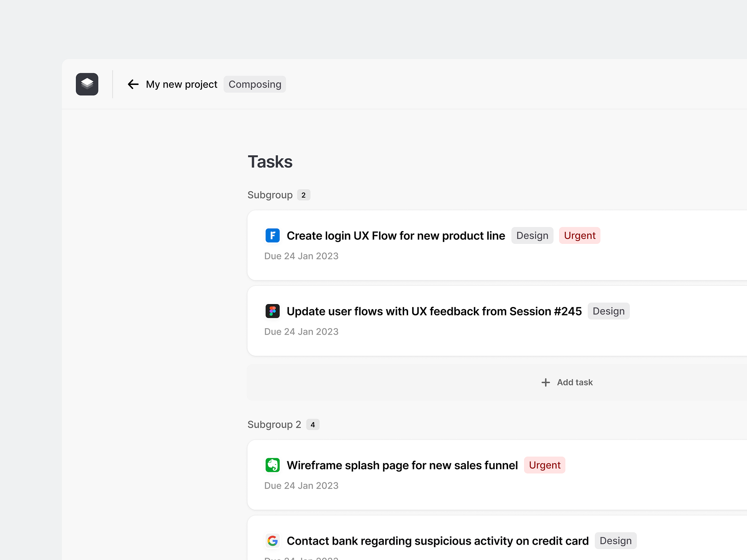Expand the Subgroup 2 section
Viewport: 747px width, 560px height.
click(274, 424)
